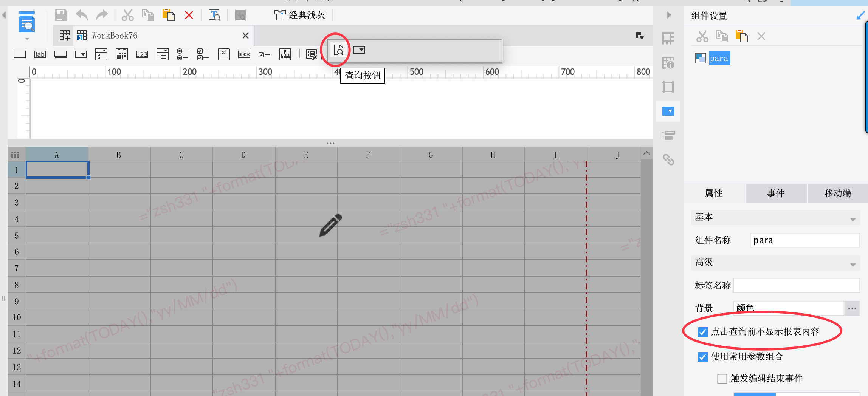The height and width of the screenshot is (396, 868).
Task: Click the format painter icon in the top toolbar
Action: pyautogui.click(x=215, y=15)
